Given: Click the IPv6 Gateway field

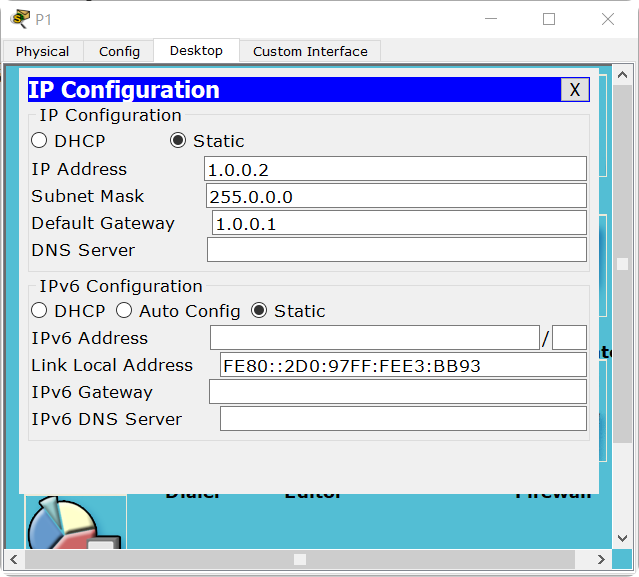Looking at the screenshot, I should (x=398, y=392).
